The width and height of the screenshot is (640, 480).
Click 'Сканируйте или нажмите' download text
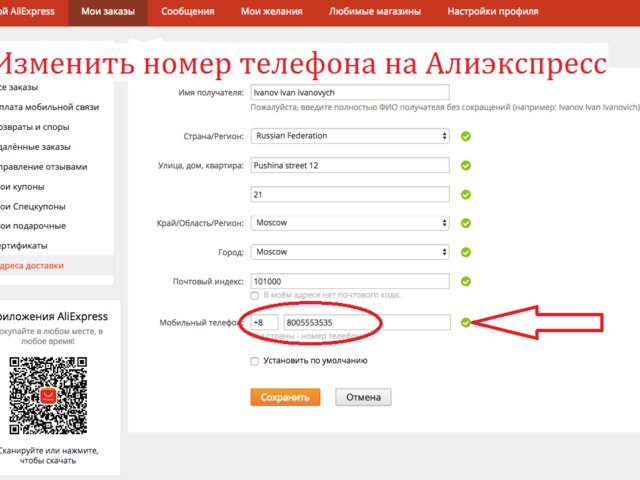pyautogui.click(x=48, y=456)
